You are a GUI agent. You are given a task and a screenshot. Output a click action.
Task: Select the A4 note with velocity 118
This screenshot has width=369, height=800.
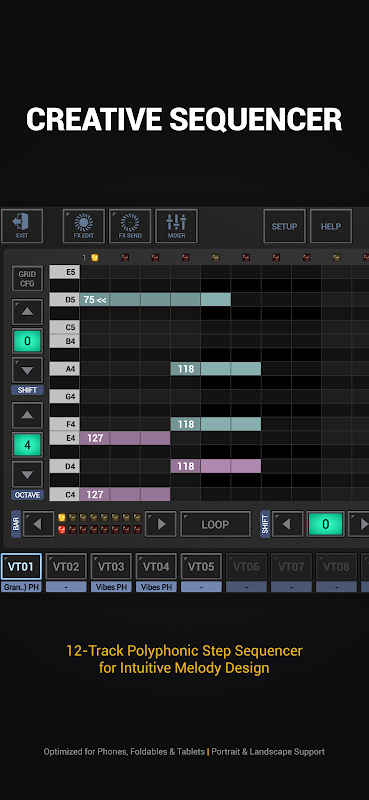pyautogui.click(x=215, y=368)
